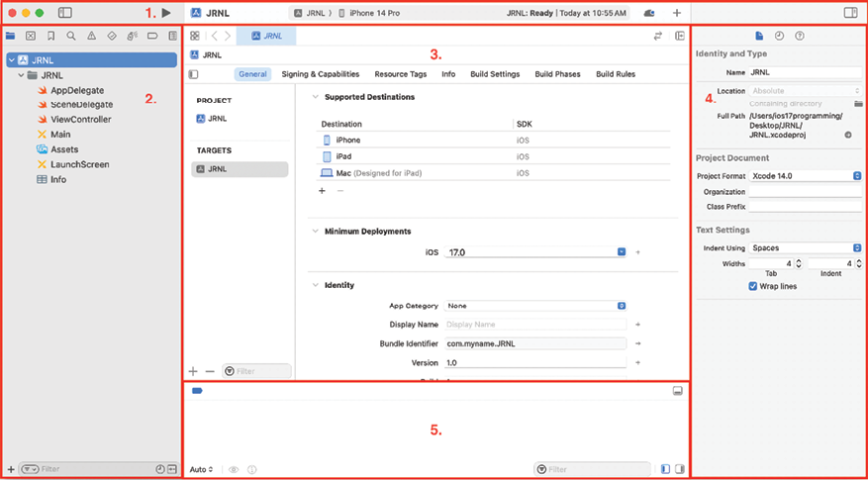The width and height of the screenshot is (868, 480).
Task: Switch to the General tab
Action: (253, 74)
